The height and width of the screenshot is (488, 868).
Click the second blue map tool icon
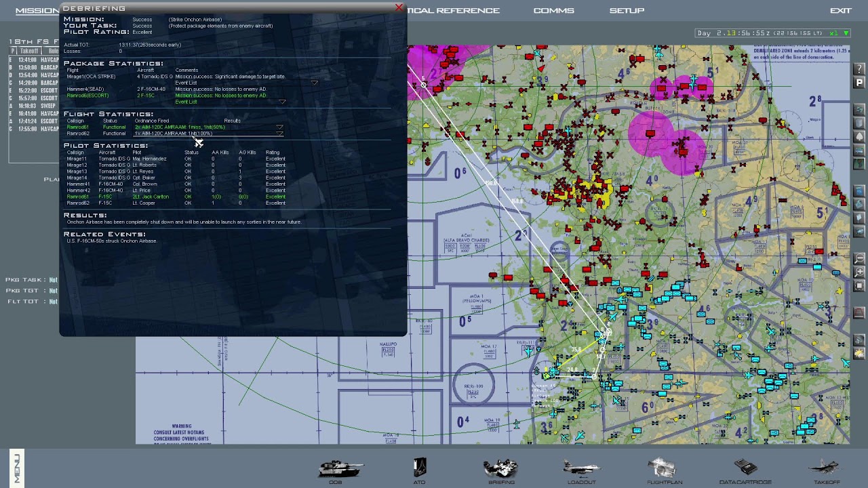coord(859,205)
